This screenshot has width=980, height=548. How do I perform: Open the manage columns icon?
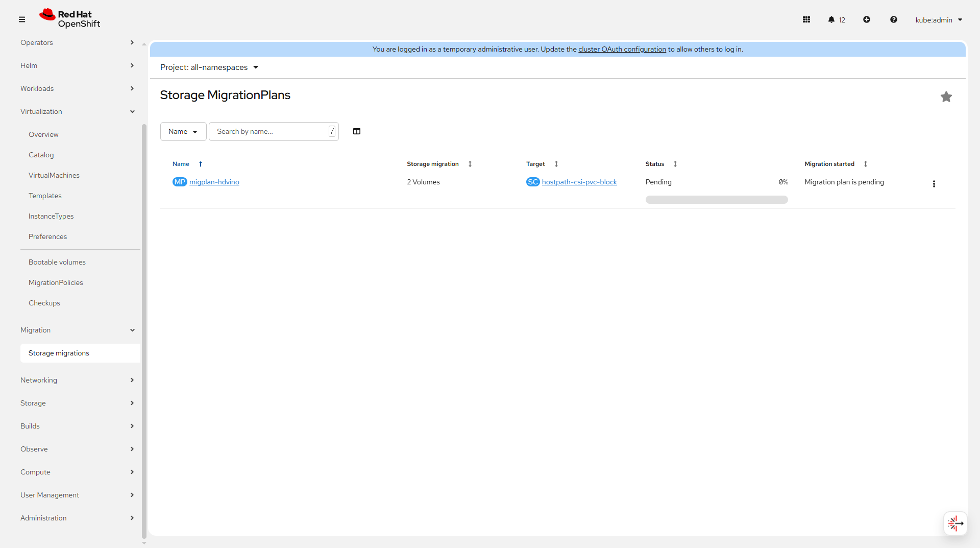coord(357,131)
